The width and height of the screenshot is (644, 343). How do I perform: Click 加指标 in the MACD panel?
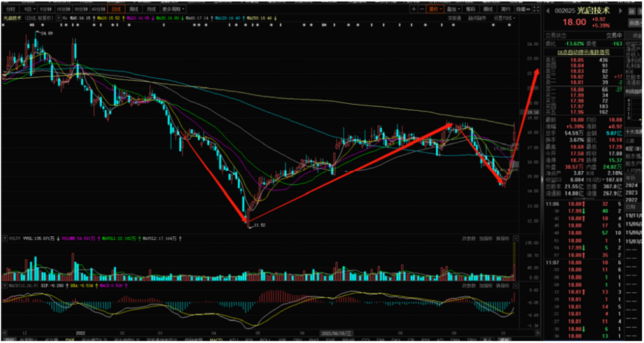(x=486, y=286)
